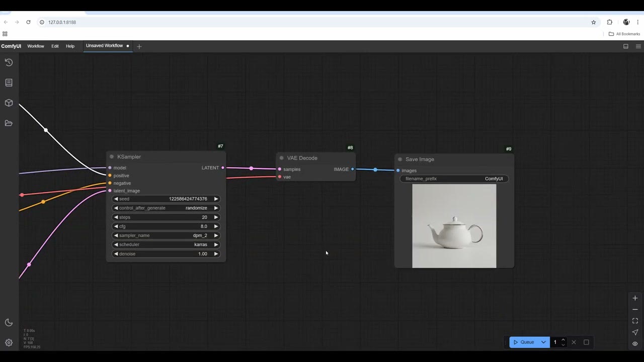Open the hamburger menu in ComfyUI top bar

(638, 46)
